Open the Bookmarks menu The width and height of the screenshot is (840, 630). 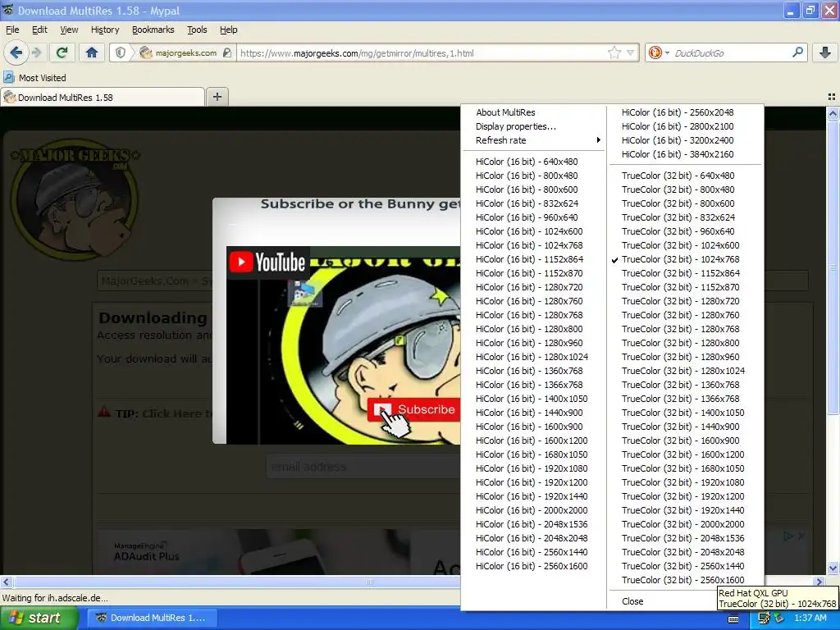(153, 30)
